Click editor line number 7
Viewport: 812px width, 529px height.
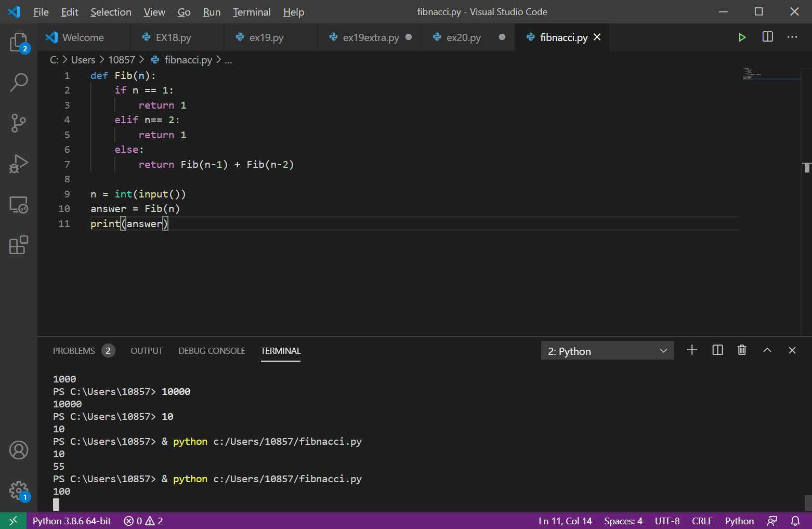point(67,164)
